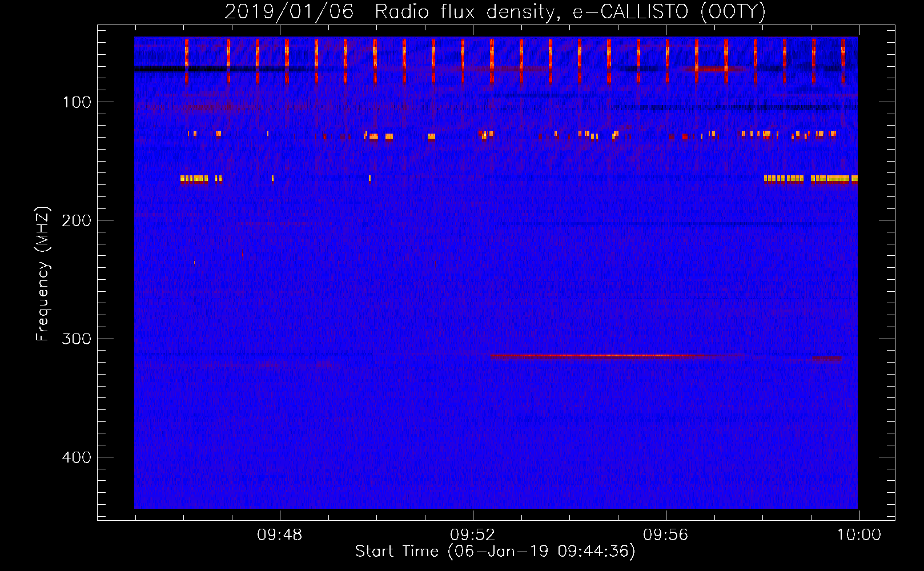
Task: Click the 09:48 time tick label
Action: (x=280, y=535)
